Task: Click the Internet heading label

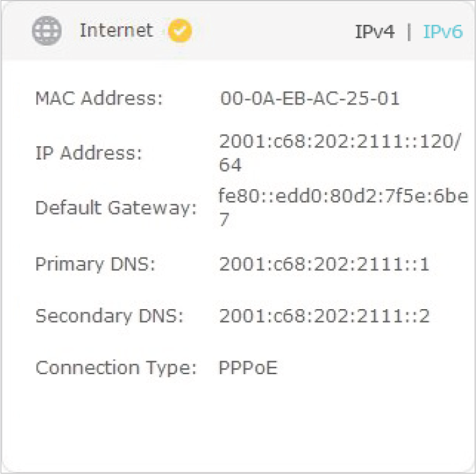Action: (116, 30)
